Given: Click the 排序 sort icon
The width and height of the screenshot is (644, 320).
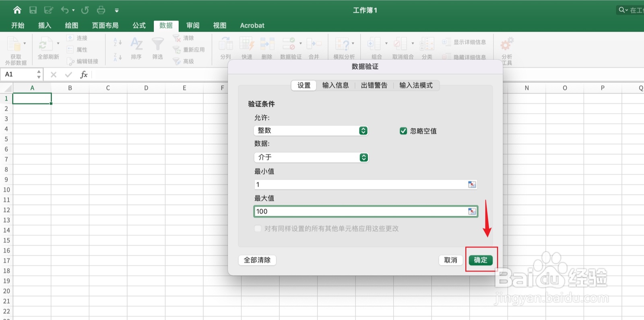Looking at the screenshot, I should [x=136, y=44].
